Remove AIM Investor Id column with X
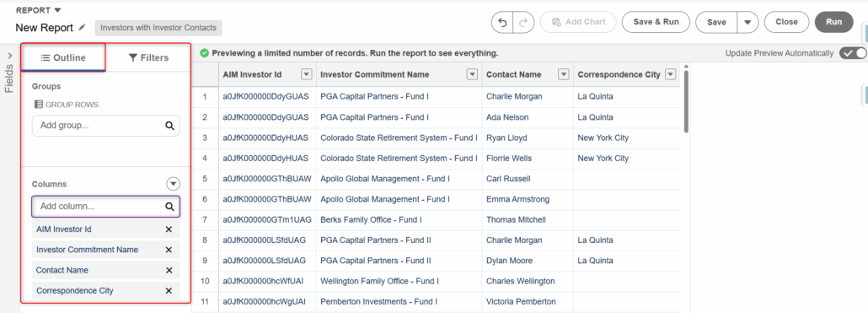868x313 pixels. (169, 229)
